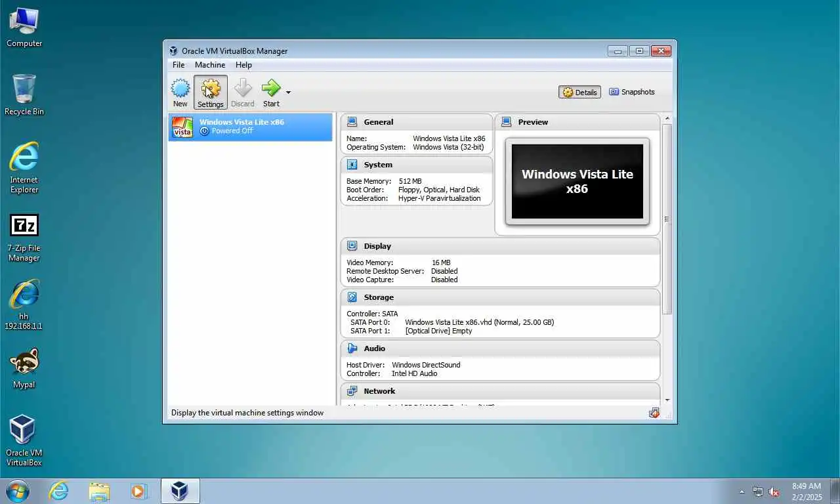The height and width of the screenshot is (504, 840).
Task: Open the General section header link
Action: [x=379, y=122]
